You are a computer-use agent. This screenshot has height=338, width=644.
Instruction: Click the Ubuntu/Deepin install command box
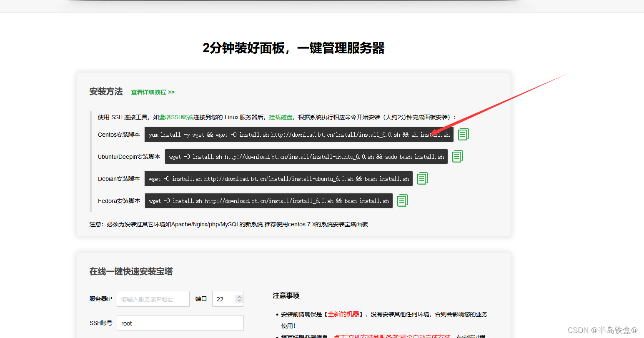point(306,157)
